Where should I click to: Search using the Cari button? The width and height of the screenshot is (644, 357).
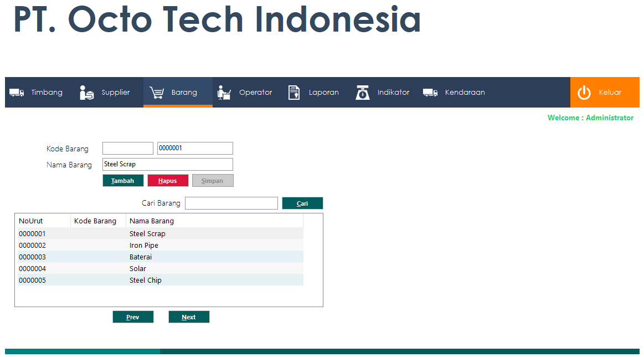(x=302, y=203)
